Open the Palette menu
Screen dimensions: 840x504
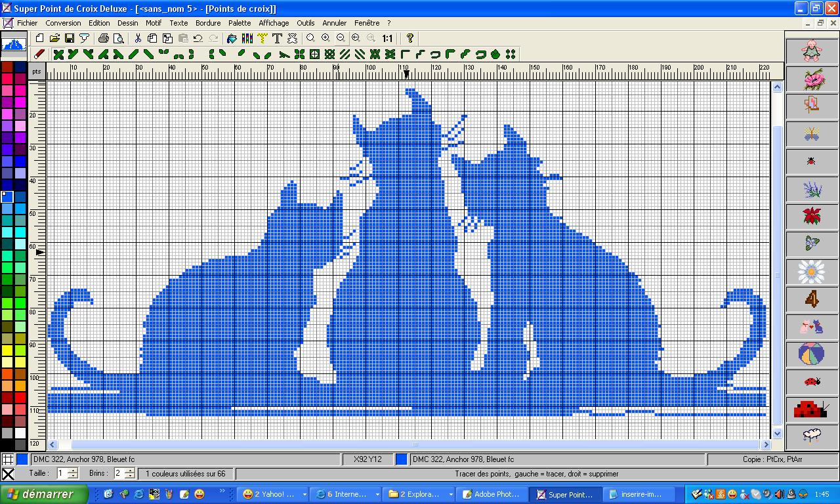pyautogui.click(x=240, y=22)
